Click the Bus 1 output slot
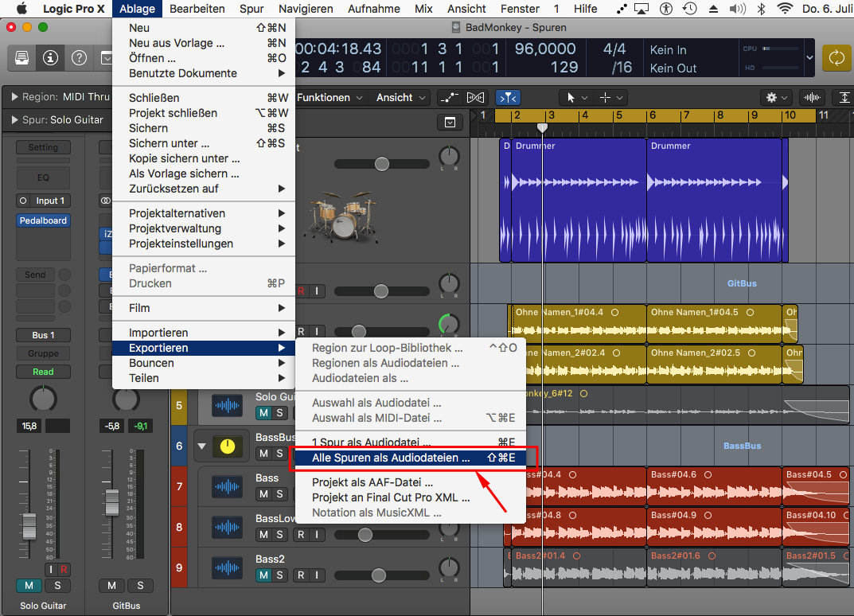This screenshot has width=854, height=616. [43, 335]
